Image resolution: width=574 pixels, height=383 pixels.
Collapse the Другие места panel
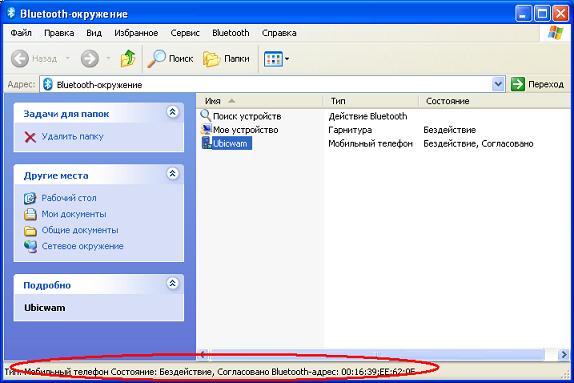point(172,174)
